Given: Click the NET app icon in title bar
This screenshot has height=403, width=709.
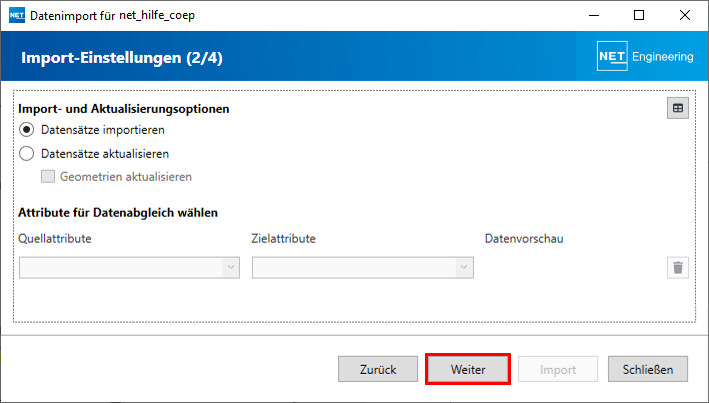Looking at the screenshot, I should pos(17,15).
